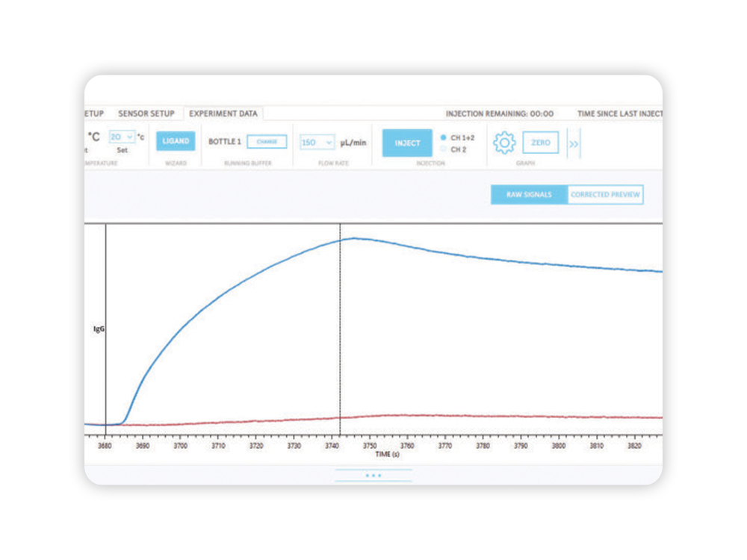The height and width of the screenshot is (560, 747).
Task: Open the Set temperature dropdown showing 20
Action: click(121, 137)
